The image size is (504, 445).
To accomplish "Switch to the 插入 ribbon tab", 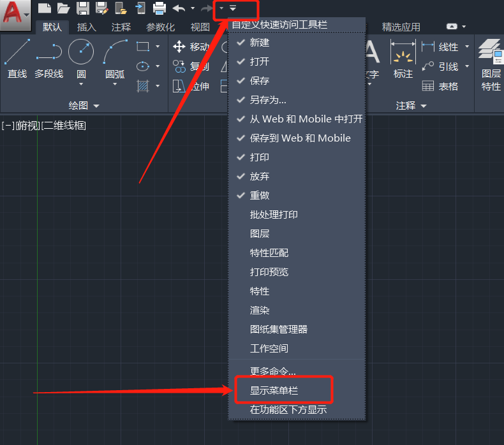I will click(87, 27).
